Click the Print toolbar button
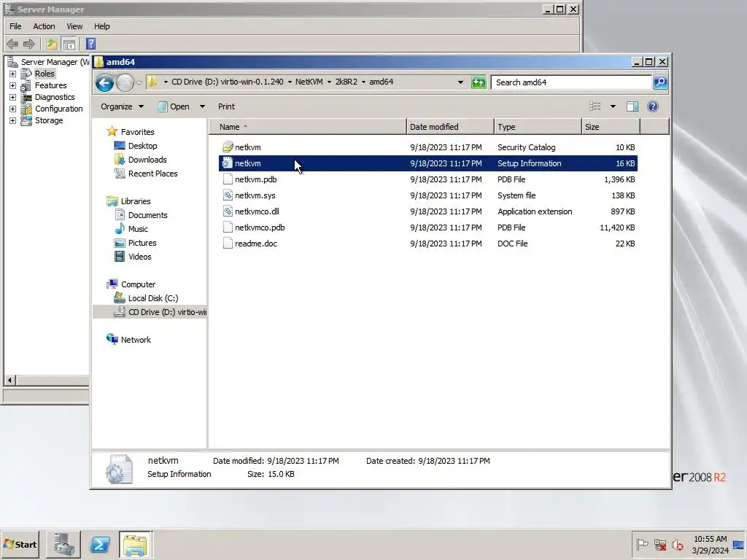747x560 pixels. click(x=226, y=106)
